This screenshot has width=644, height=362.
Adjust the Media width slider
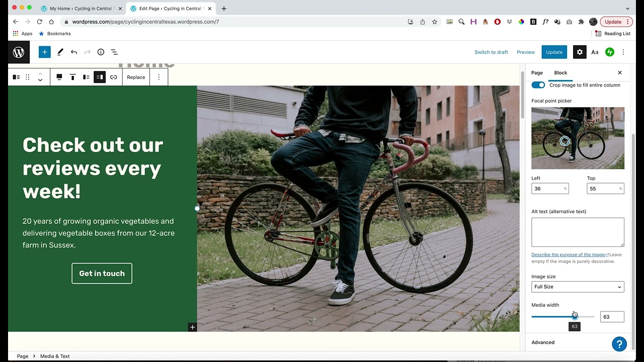tap(562, 317)
